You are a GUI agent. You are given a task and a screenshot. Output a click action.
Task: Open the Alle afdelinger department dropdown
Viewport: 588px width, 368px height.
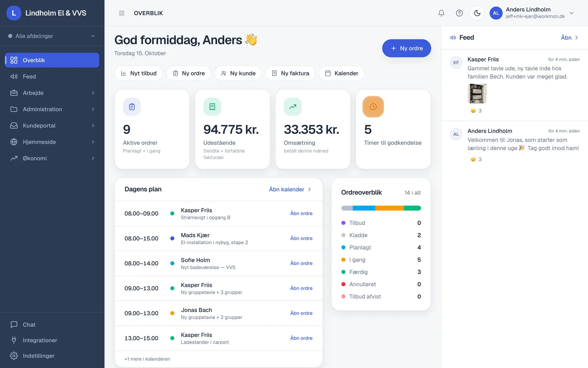[x=52, y=36]
